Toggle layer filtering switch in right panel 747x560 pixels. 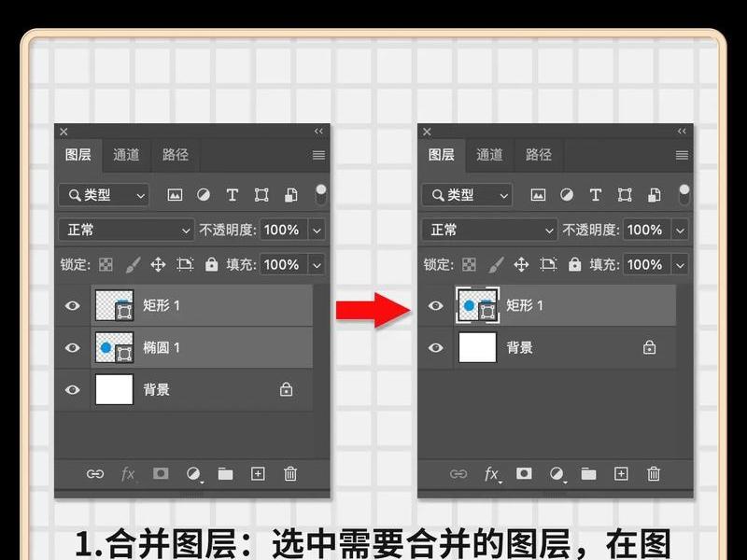click(x=684, y=195)
